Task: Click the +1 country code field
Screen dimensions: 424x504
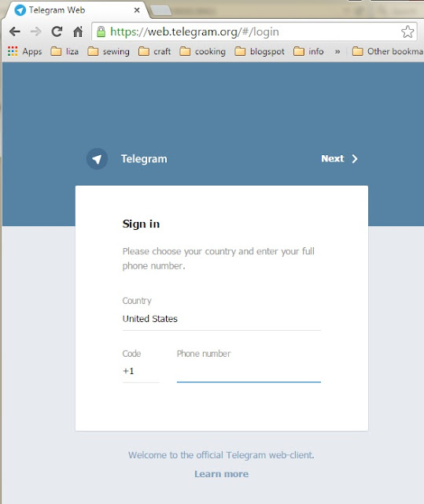Action: click(141, 371)
